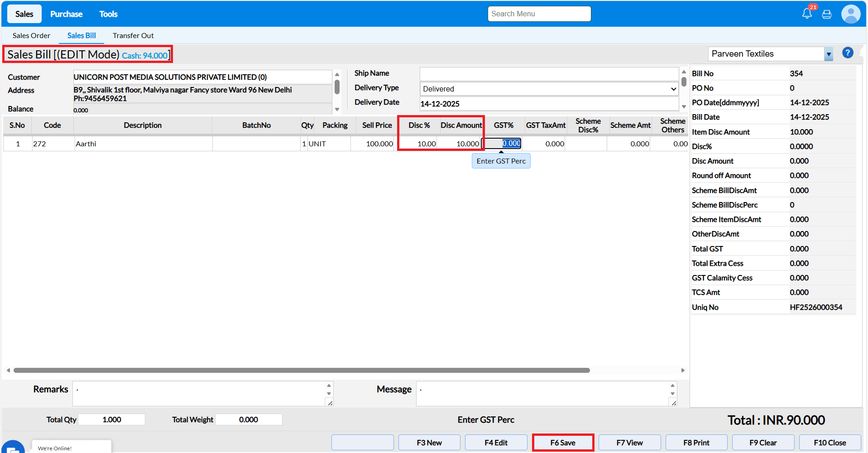Open the Purchase menu
Viewport: 868px width, 453px height.
pos(66,14)
